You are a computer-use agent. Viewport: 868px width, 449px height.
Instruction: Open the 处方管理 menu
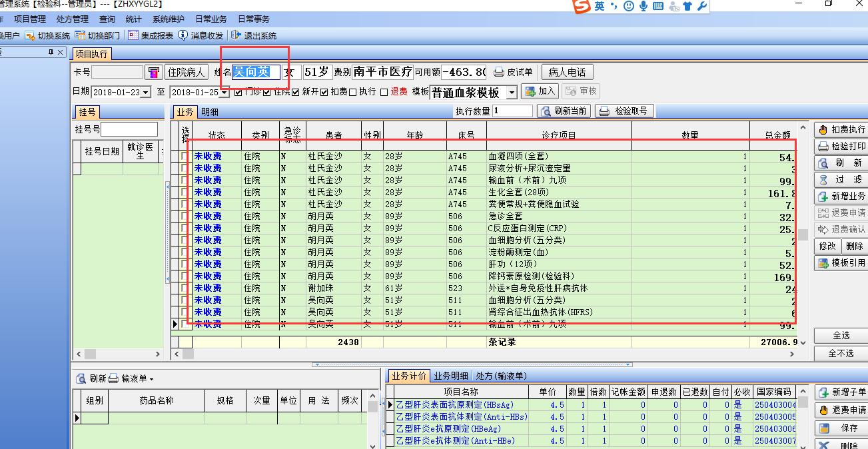pos(73,19)
